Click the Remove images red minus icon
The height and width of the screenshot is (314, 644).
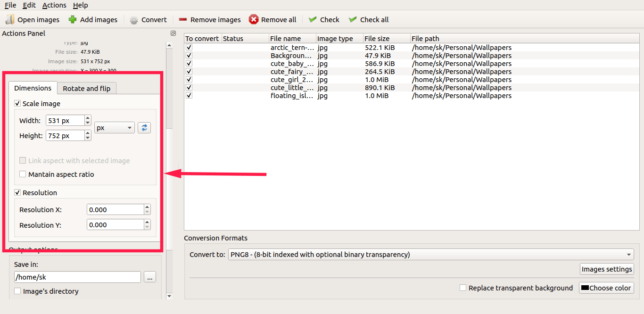[x=183, y=20]
